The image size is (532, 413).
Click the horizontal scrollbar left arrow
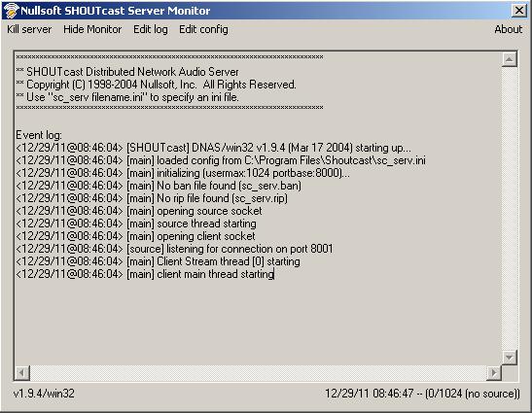point(22,373)
